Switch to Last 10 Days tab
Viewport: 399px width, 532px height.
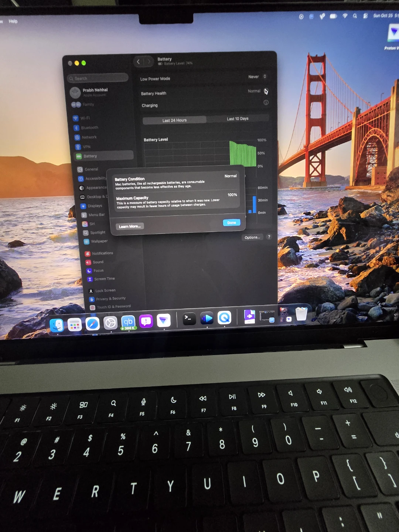(238, 119)
